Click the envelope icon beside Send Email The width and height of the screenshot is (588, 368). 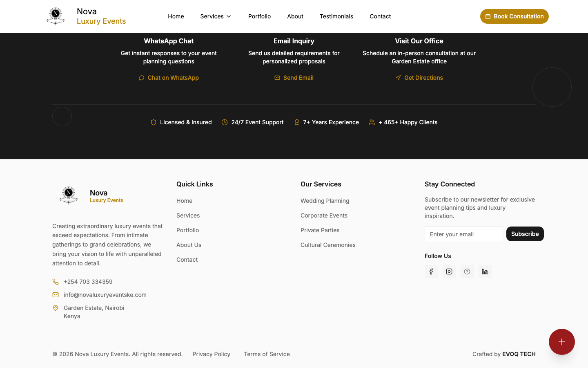click(x=277, y=78)
